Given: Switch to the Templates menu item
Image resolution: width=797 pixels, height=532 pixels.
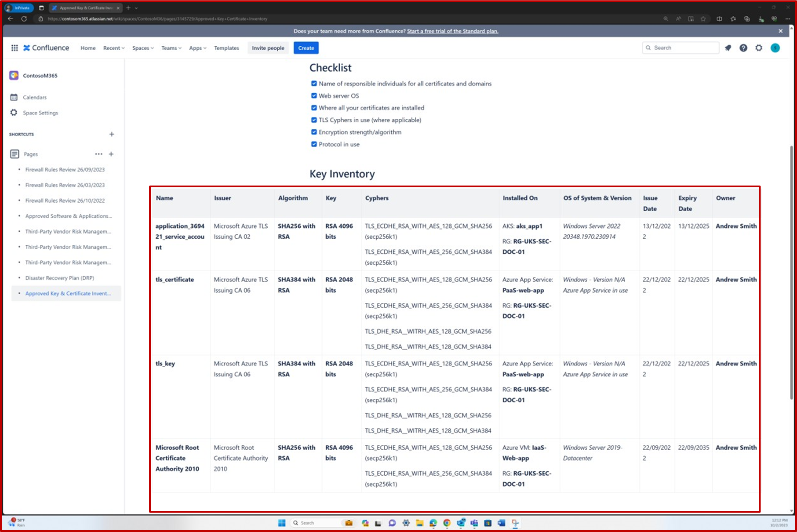Looking at the screenshot, I should (226, 48).
